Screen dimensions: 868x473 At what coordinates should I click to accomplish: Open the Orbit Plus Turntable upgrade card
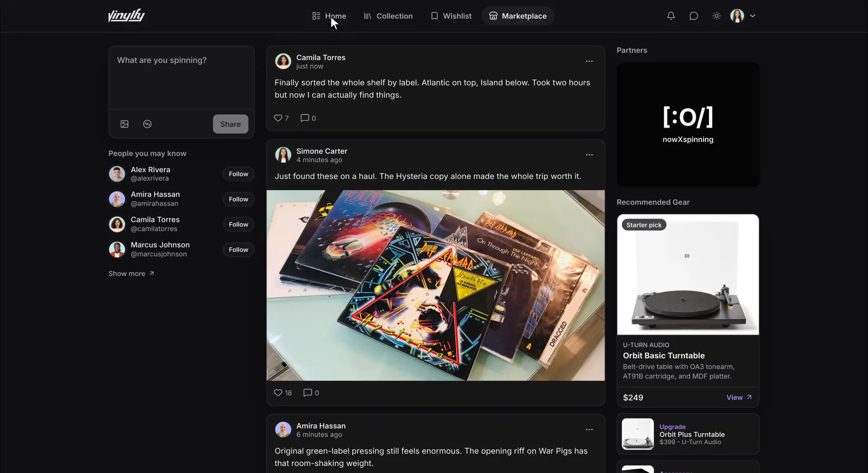pyautogui.click(x=688, y=434)
